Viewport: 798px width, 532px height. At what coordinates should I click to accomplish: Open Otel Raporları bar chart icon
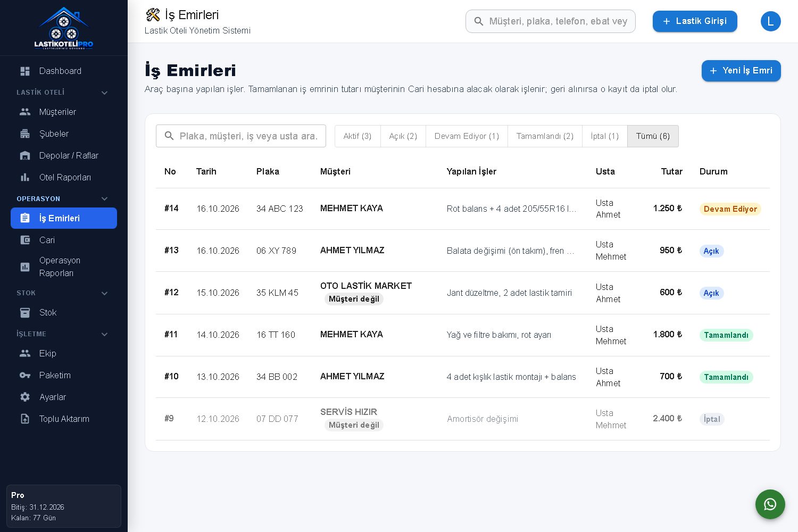click(25, 177)
